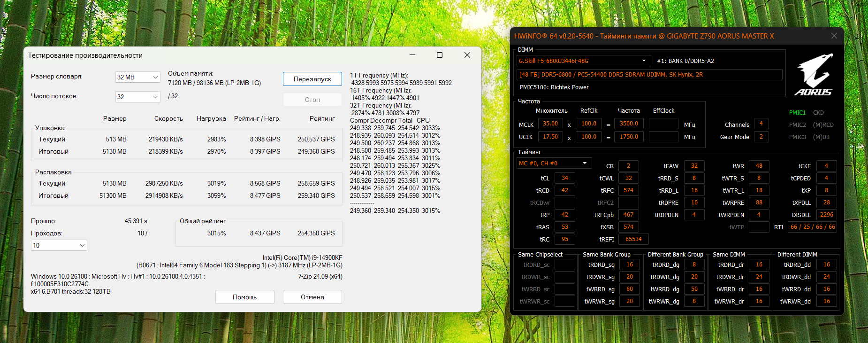Click the DDR5-6800 SK Hynix module description field

(649, 75)
